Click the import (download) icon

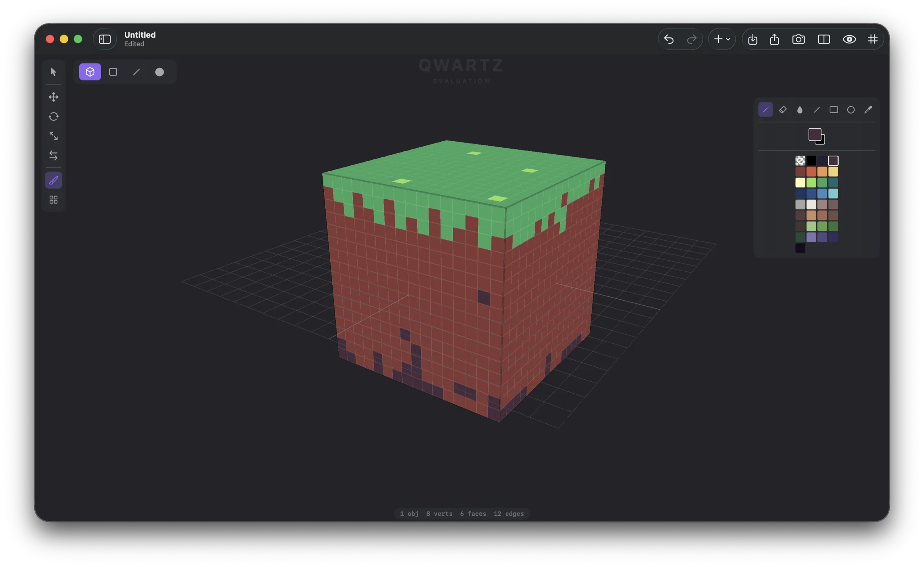pyautogui.click(x=753, y=39)
